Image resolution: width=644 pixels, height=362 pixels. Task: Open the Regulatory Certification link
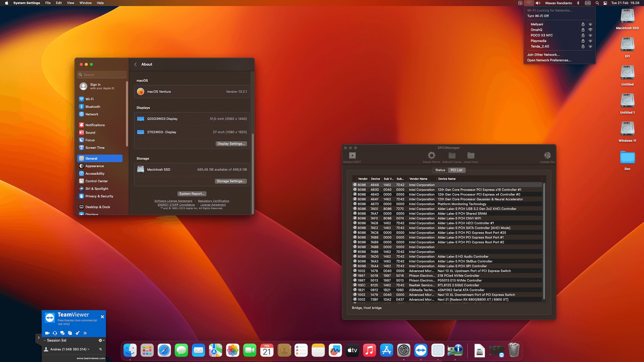214,201
